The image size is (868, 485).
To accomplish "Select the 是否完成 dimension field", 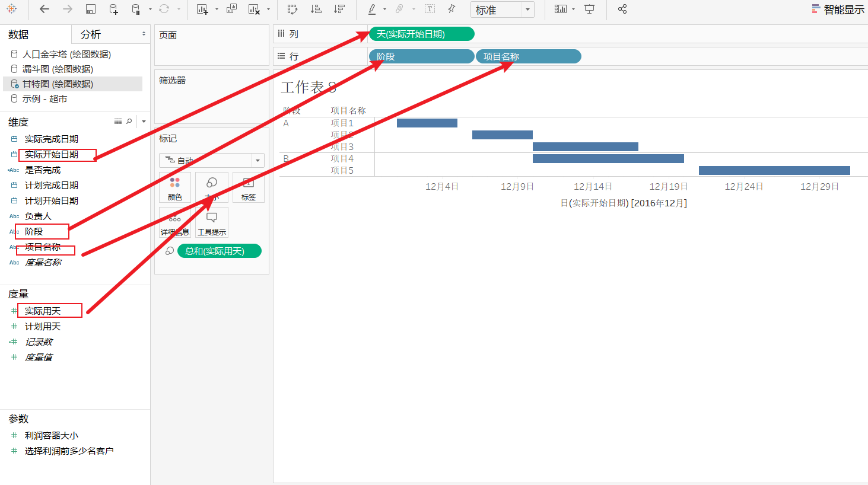I will tap(42, 170).
